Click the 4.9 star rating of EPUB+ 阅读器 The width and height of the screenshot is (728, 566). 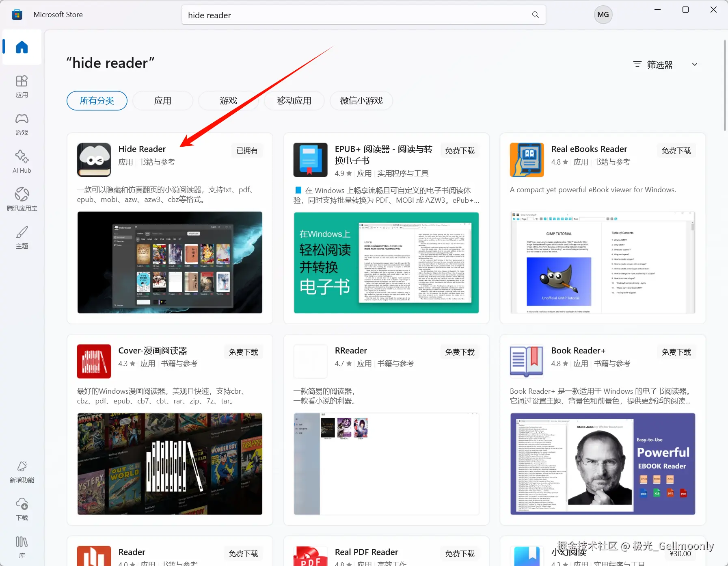(343, 173)
